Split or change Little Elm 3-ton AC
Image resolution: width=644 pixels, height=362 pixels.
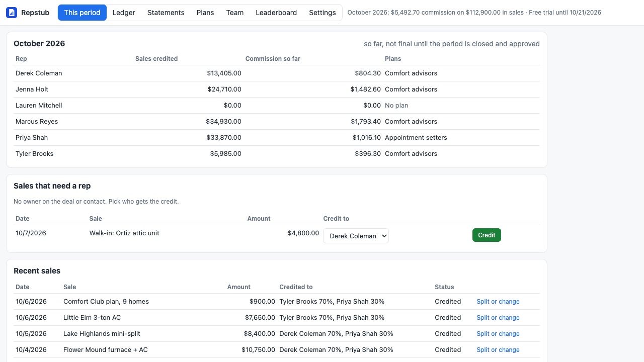(x=498, y=318)
